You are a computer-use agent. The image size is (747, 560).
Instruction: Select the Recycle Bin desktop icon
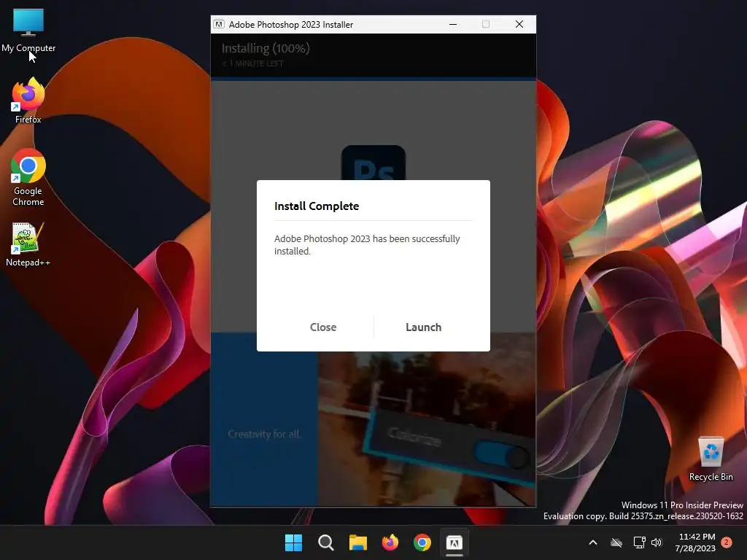[711, 459]
